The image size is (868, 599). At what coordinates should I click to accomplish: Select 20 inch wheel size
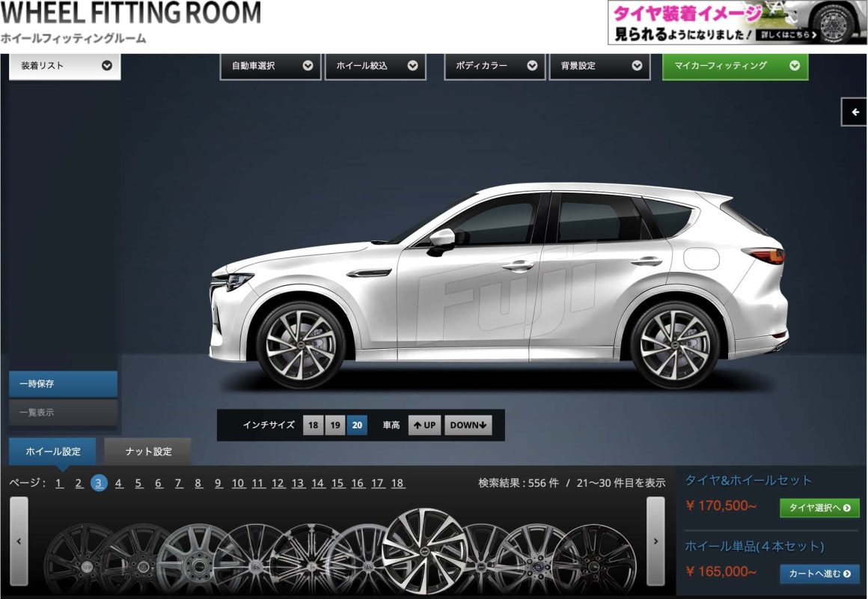[357, 425]
